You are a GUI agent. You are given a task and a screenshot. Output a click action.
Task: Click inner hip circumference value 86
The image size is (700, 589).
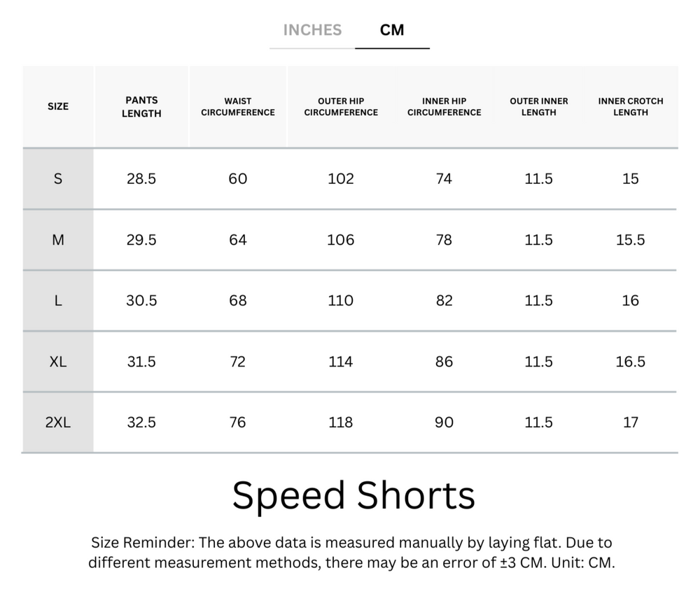tap(444, 362)
